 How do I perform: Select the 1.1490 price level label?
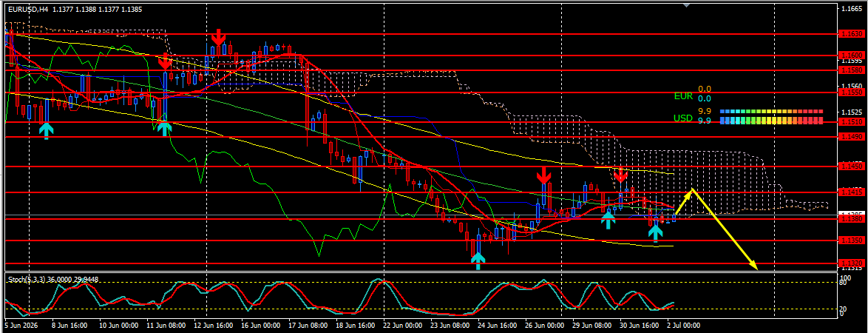click(x=852, y=136)
